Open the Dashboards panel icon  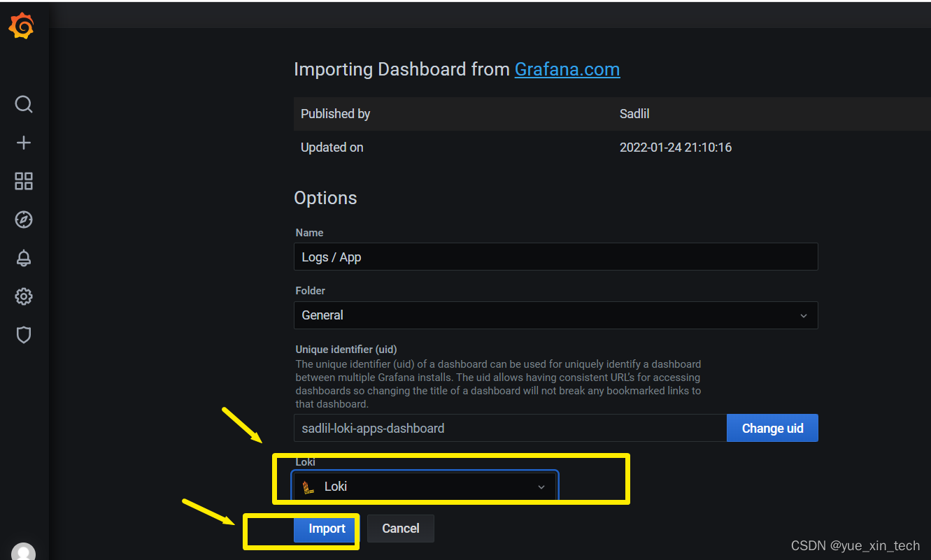pyautogui.click(x=23, y=180)
